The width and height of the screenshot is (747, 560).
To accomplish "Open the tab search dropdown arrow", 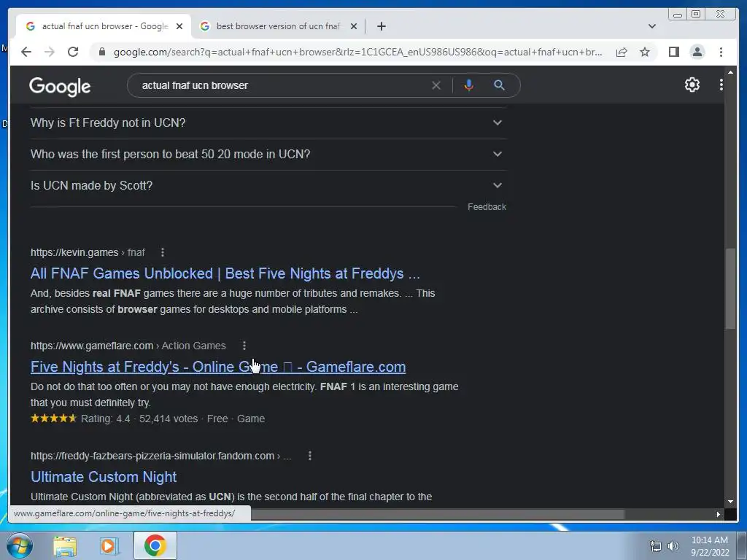I will 652,26.
